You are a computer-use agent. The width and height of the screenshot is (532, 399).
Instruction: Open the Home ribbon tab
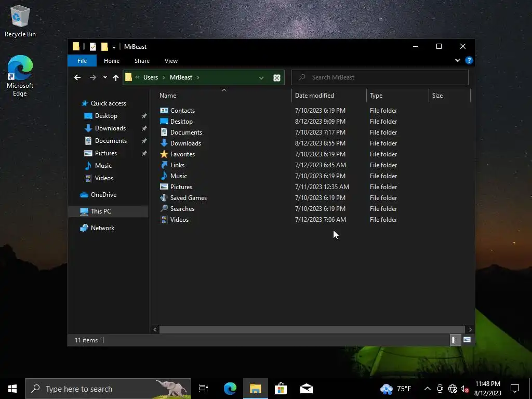point(112,61)
